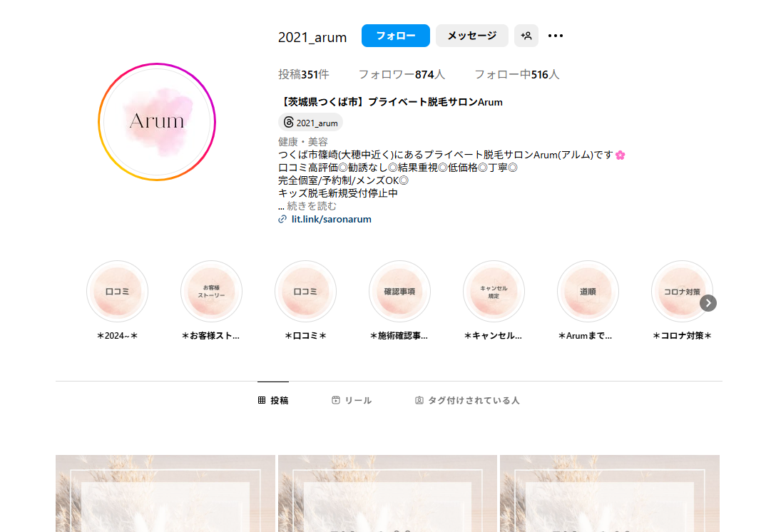The image size is (766, 532).
Task: Select the 投稿 tab
Action: [x=273, y=400]
